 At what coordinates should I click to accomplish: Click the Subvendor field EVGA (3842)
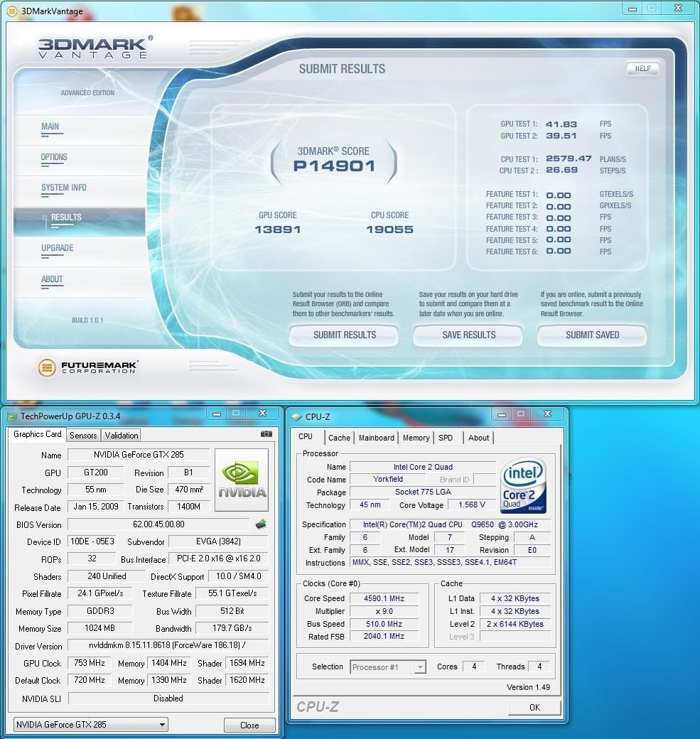click(218, 541)
